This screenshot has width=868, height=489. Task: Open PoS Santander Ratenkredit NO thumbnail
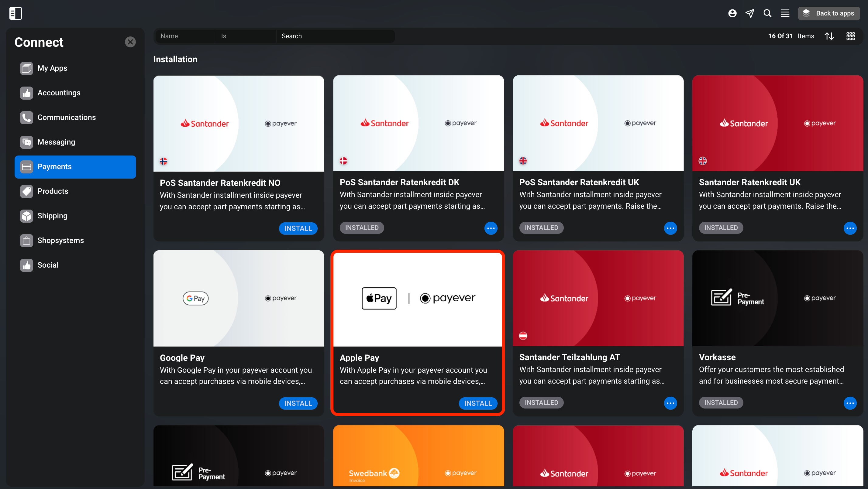[239, 124]
